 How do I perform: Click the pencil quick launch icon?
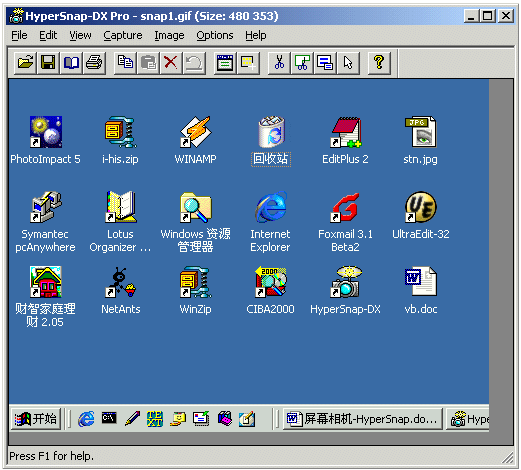(132, 419)
